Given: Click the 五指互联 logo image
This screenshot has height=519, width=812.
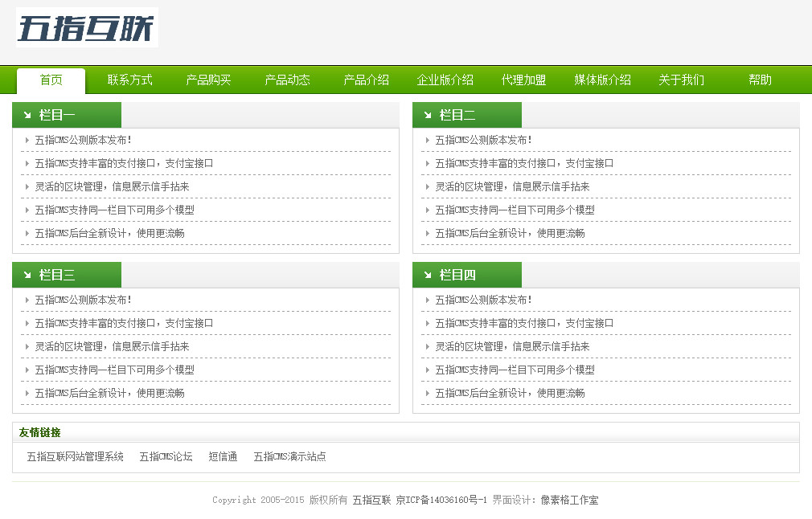Looking at the screenshot, I should (86, 27).
